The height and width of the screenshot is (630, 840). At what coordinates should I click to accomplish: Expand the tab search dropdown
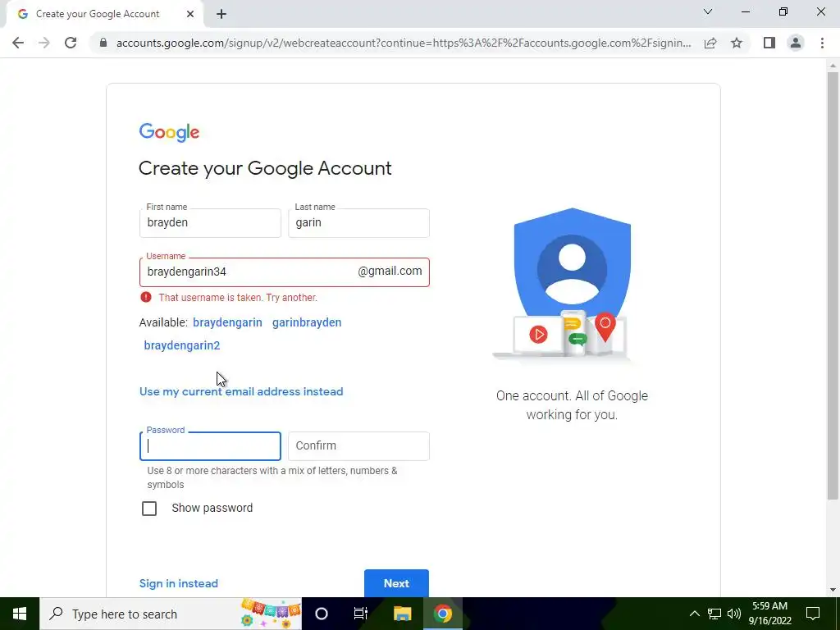point(708,11)
